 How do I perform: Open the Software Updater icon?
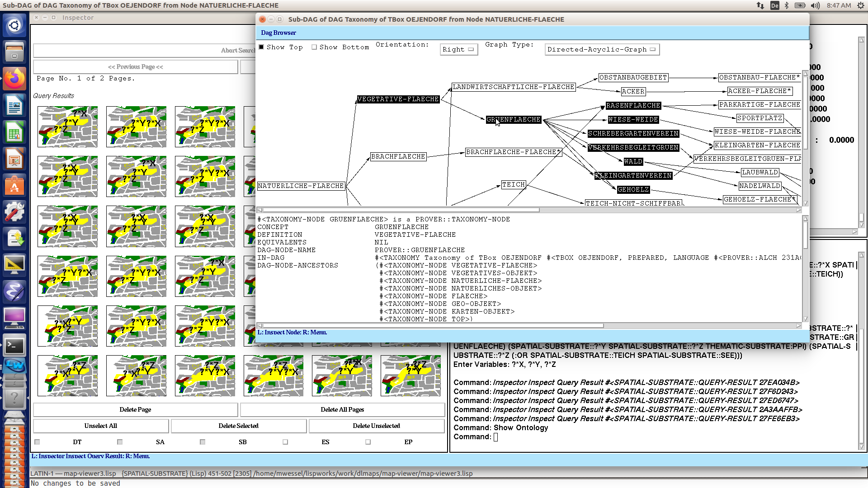[x=14, y=238]
